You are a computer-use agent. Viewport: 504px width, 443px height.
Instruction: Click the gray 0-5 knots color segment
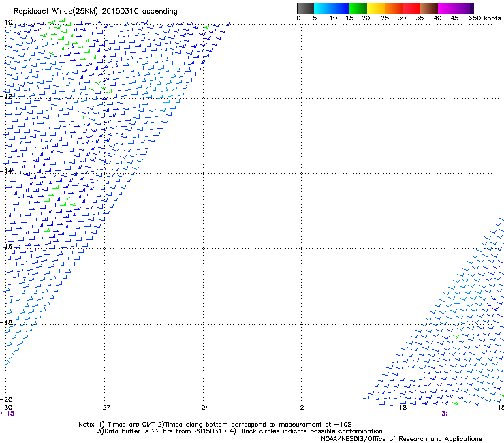coord(305,8)
